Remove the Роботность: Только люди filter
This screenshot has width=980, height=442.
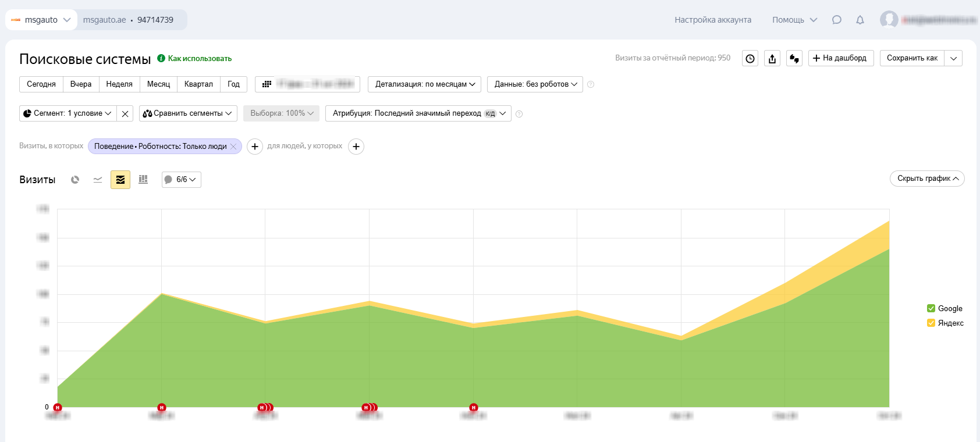233,147
